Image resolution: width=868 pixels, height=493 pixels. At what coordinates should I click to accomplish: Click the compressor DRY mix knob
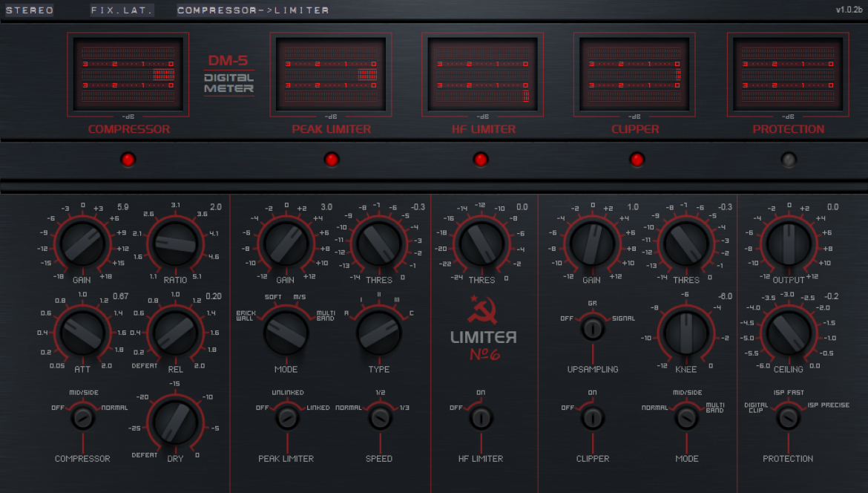pyautogui.click(x=176, y=422)
